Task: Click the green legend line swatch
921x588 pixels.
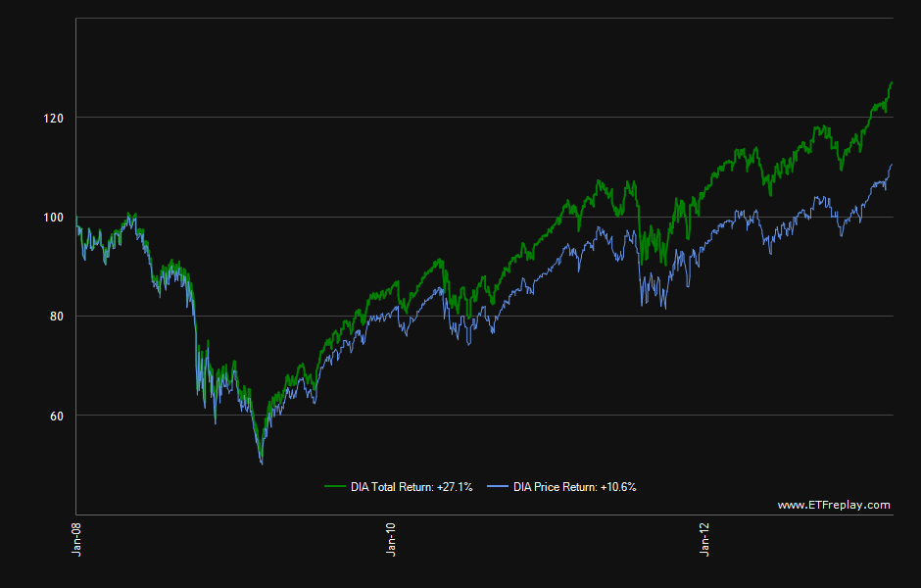Action: coord(335,486)
